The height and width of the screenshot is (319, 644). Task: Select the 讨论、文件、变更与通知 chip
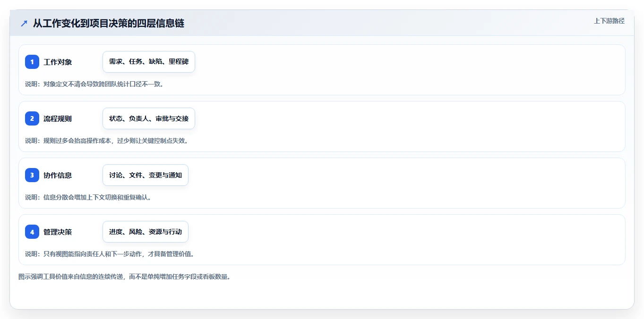pos(146,175)
